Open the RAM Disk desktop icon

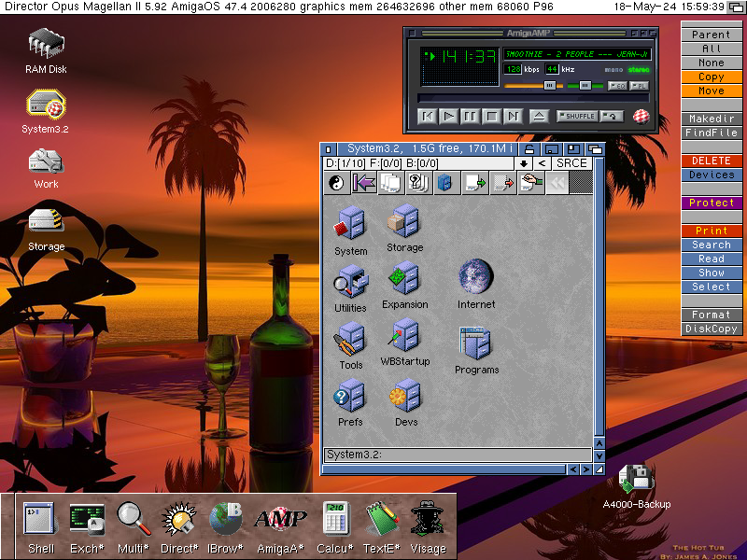pyautogui.click(x=46, y=44)
